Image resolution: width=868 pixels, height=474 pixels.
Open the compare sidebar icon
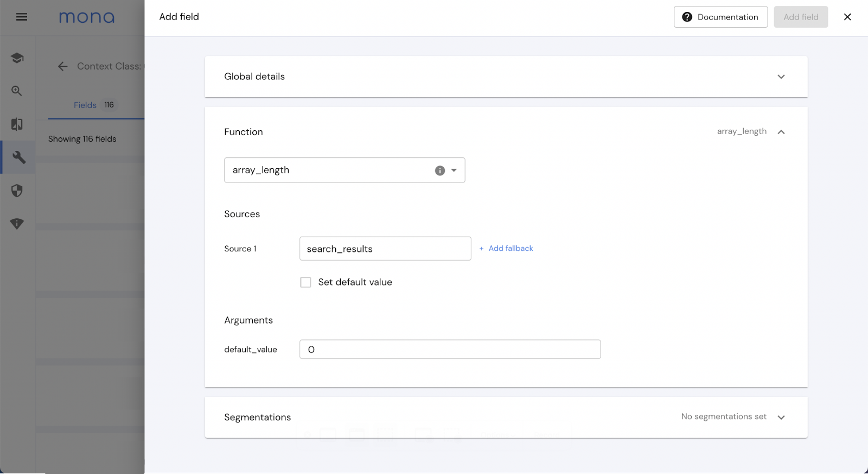click(x=17, y=124)
